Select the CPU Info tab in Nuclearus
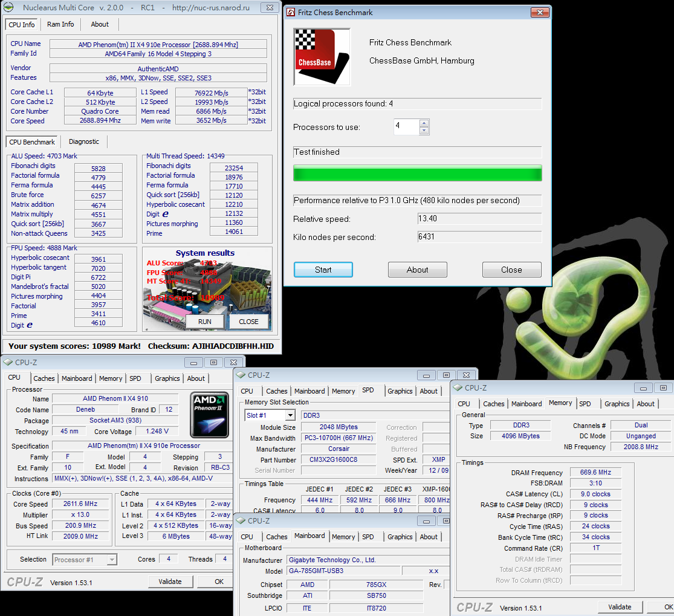Image resolution: width=674 pixels, height=616 pixels. coord(22,25)
